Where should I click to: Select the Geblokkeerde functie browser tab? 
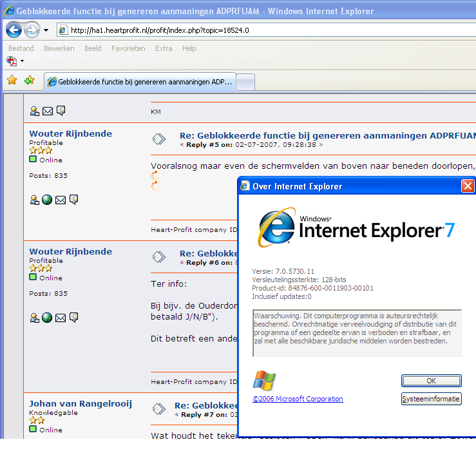tap(140, 82)
